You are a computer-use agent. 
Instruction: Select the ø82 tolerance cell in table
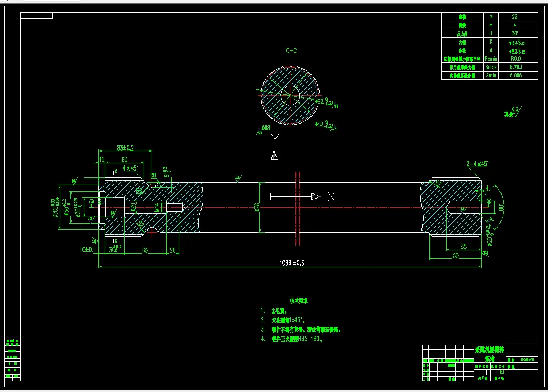click(x=517, y=51)
